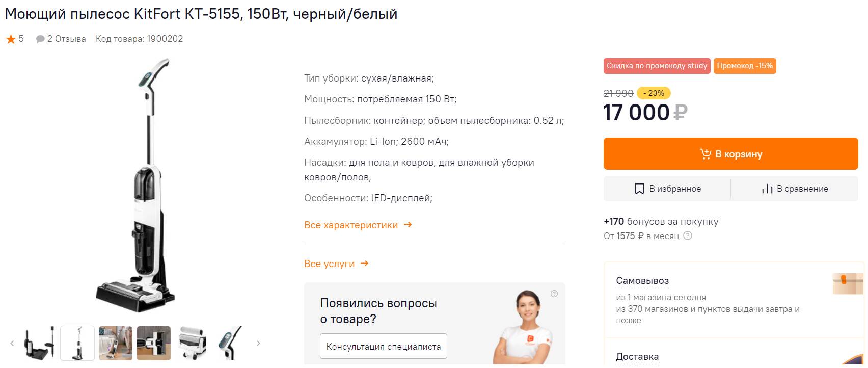Select fifth thumbnail showing roller brush
This screenshot has width=868, height=368.
point(192,343)
